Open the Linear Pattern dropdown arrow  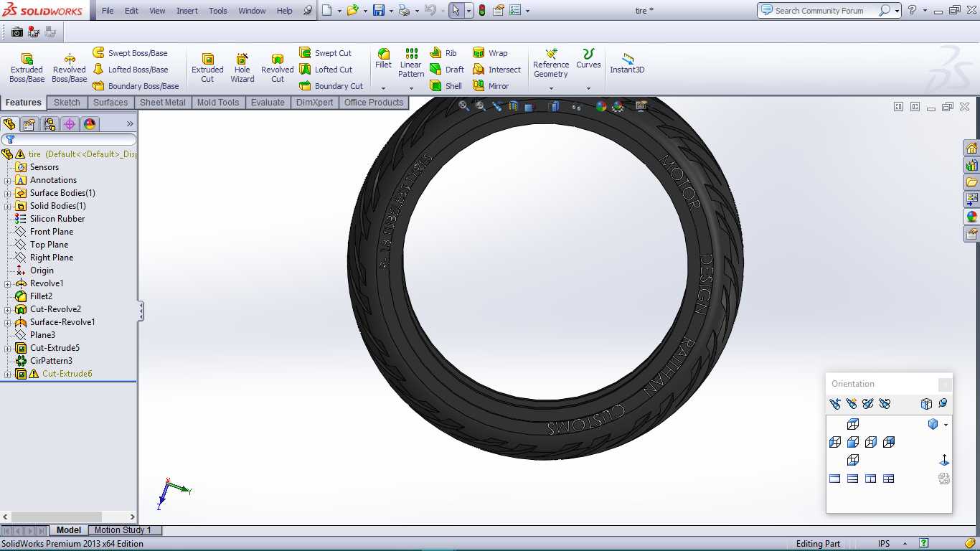[411, 88]
